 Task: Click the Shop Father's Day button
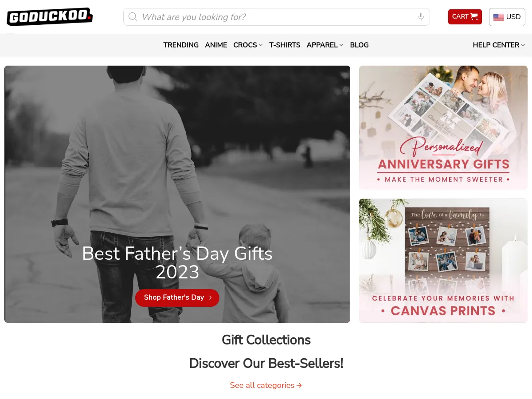(x=177, y=297)
